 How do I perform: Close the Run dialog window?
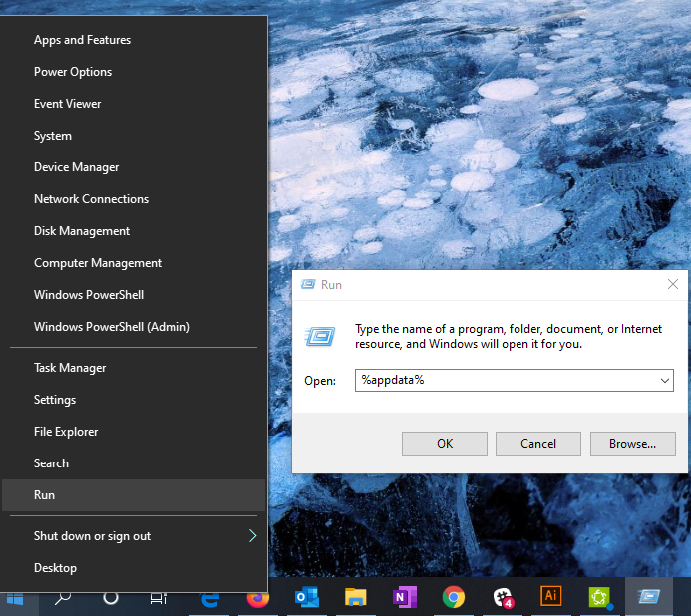672,284
